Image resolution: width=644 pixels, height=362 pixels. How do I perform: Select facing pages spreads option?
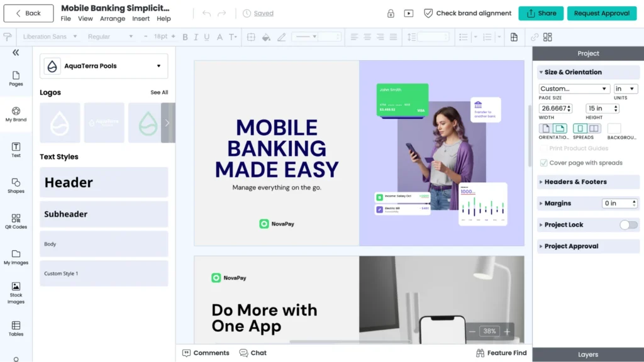tap(594, 128)
